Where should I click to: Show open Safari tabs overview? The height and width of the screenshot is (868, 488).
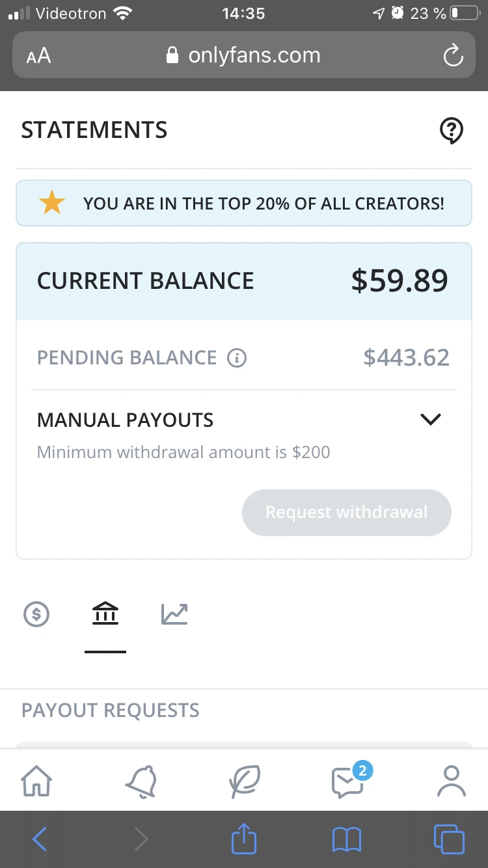449,839
